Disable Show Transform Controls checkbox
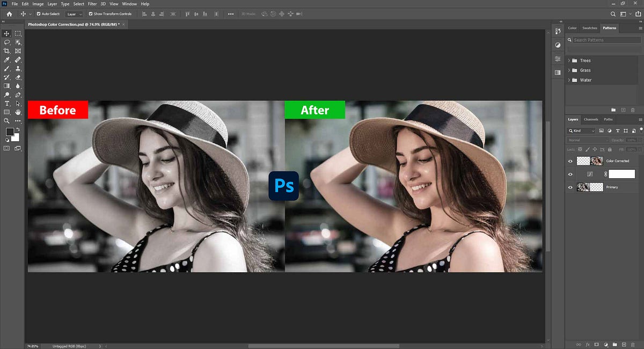 pos(90,14)
